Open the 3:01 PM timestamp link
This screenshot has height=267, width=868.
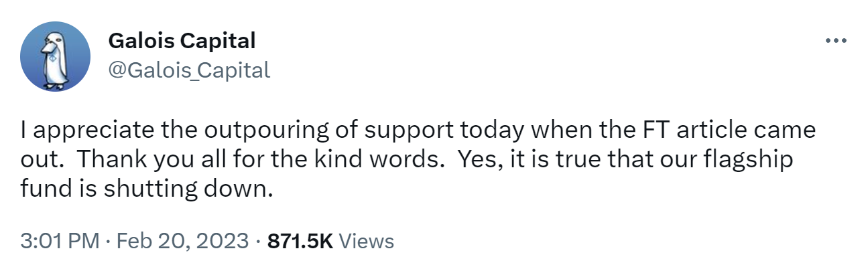tap(61, 241)
